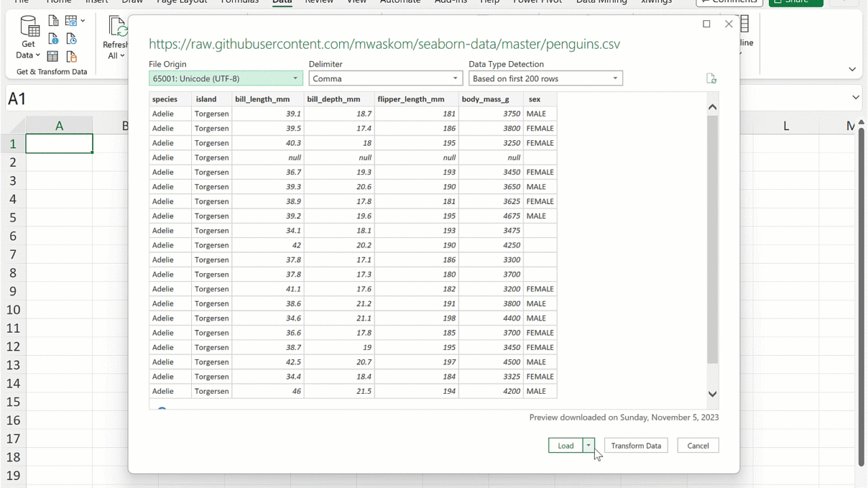Open the Data ribbon tab
The image size is (868, 488).
pos(282,2)
